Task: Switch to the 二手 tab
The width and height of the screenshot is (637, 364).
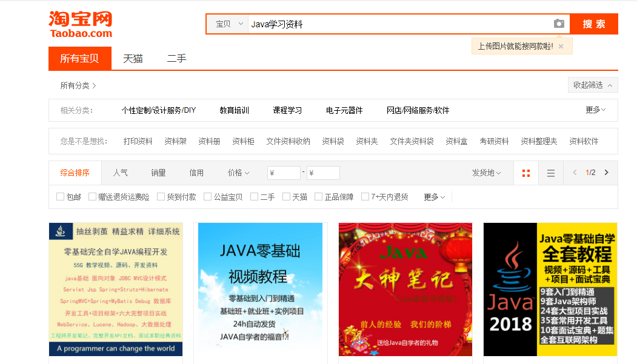Action: click(x=177, y=58)
